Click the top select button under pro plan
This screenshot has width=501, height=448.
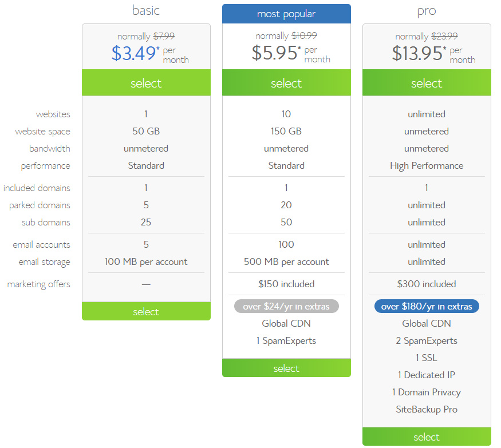pos(427,83)
